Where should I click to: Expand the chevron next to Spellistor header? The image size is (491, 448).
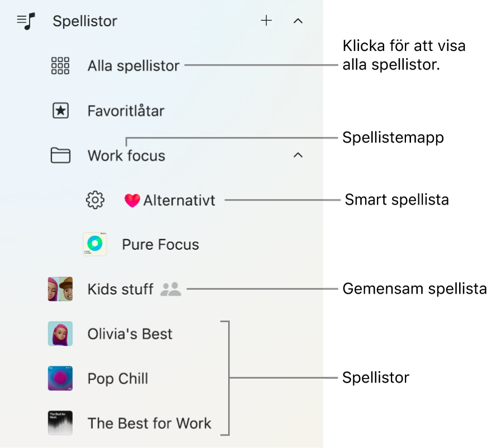point(298,21)
